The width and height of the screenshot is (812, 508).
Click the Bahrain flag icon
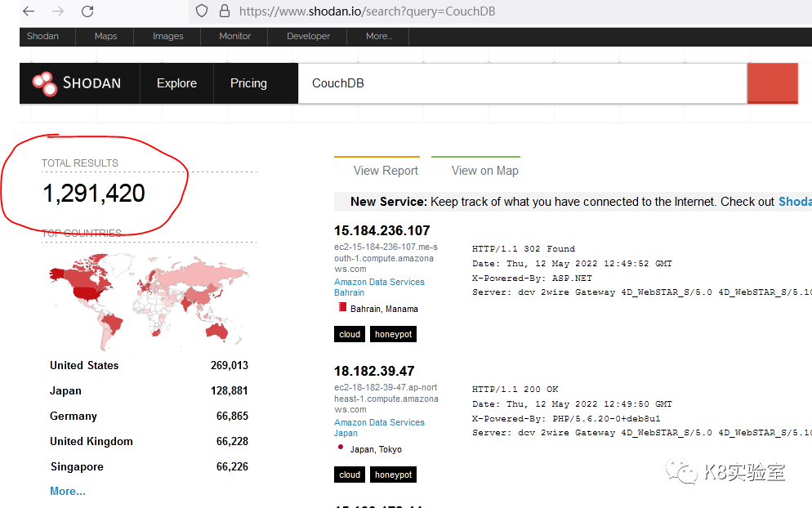(x=342, y=307)
